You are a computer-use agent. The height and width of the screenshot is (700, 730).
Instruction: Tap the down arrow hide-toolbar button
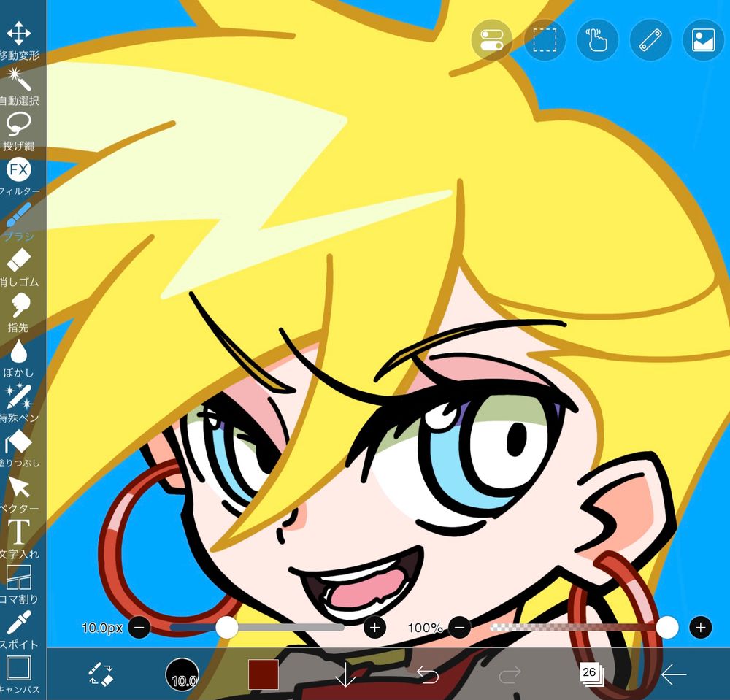[345, 674]
